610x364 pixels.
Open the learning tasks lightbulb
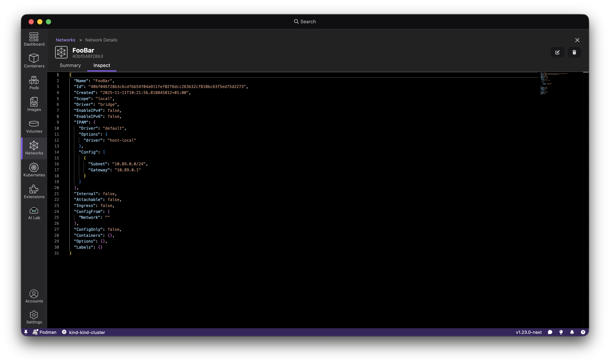pos(561,332)
